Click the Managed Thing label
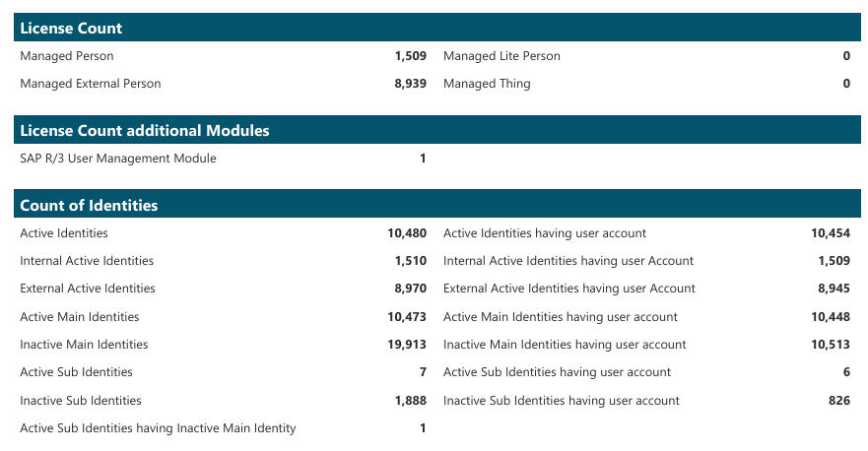Viewport: 868px width, 451px height. pos(487,84)
